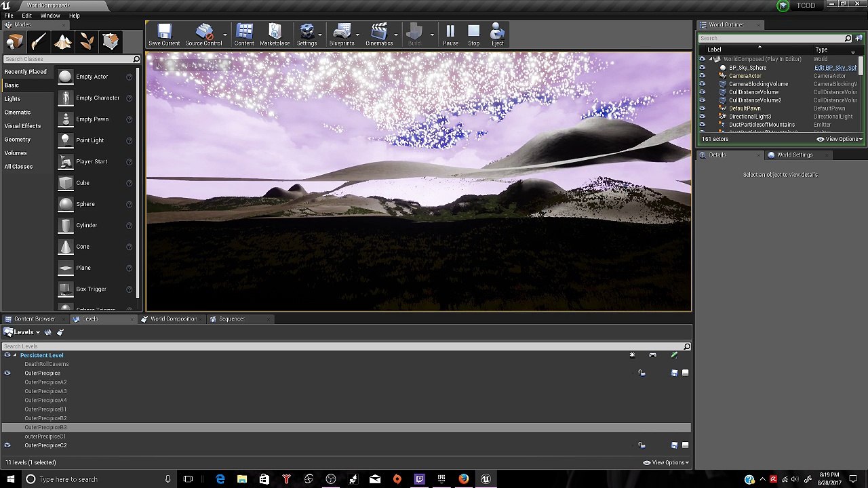Click the Edit BP_Sky_Sphere link
868x488 pixels.
click(835, 68)
